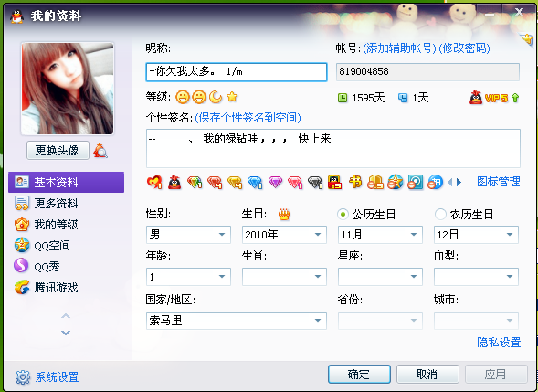
Task: Click the avatar search icon beside 更换头像
Action: [100, 151]
